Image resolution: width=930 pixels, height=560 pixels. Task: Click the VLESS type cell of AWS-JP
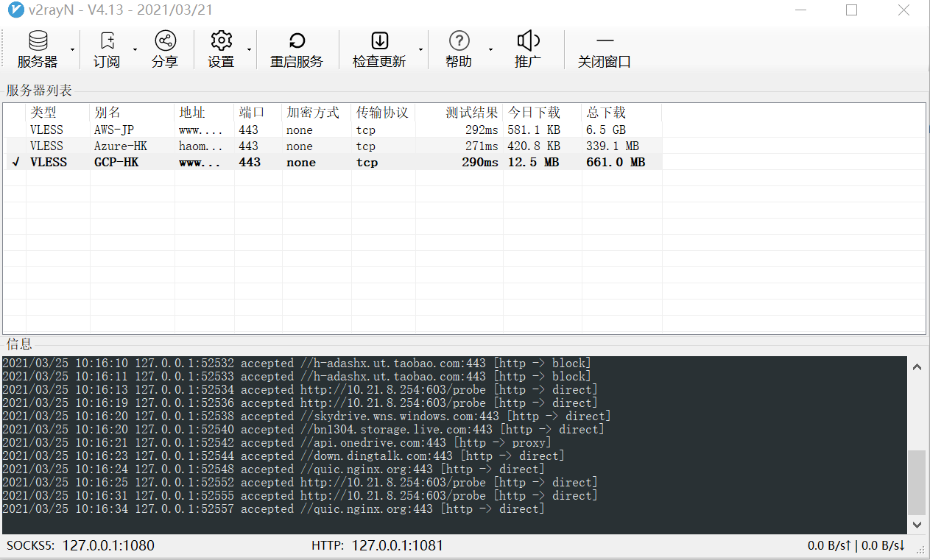point(46,130)
